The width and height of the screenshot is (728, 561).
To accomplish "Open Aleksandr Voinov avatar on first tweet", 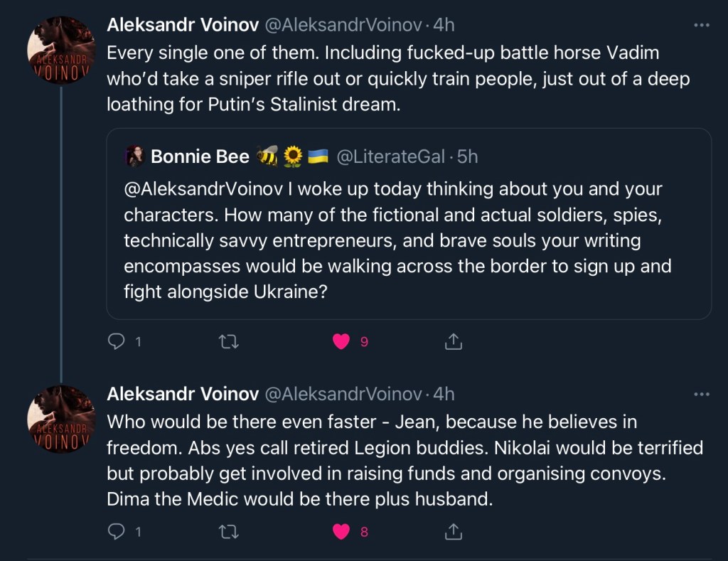I will click(x=61, y=50).
